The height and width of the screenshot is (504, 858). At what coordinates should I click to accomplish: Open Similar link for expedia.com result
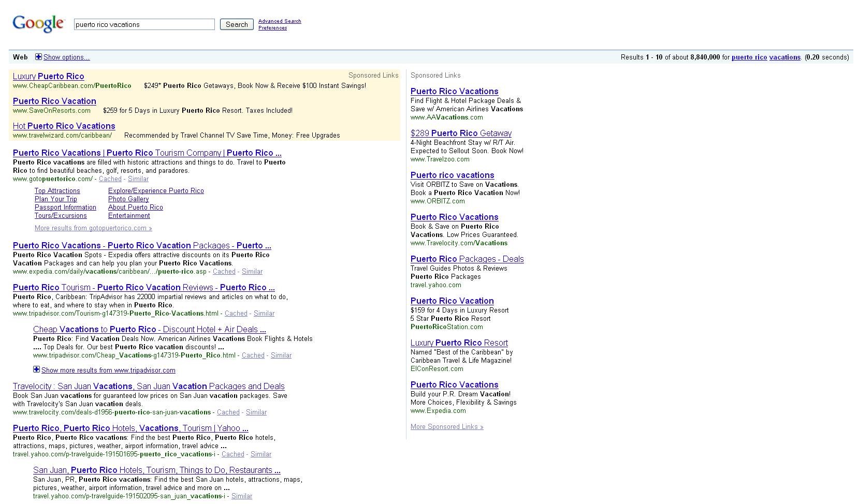tap(252, 272)
